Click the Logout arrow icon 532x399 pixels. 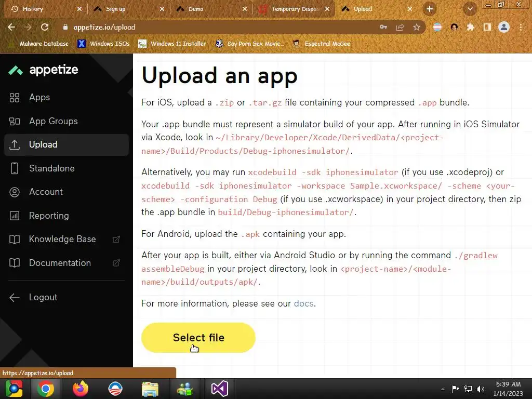pos(14,298)
